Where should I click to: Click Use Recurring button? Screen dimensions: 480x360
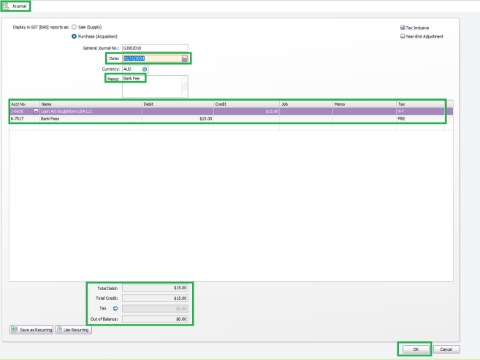pyautogui.click(x=73, y=330)
